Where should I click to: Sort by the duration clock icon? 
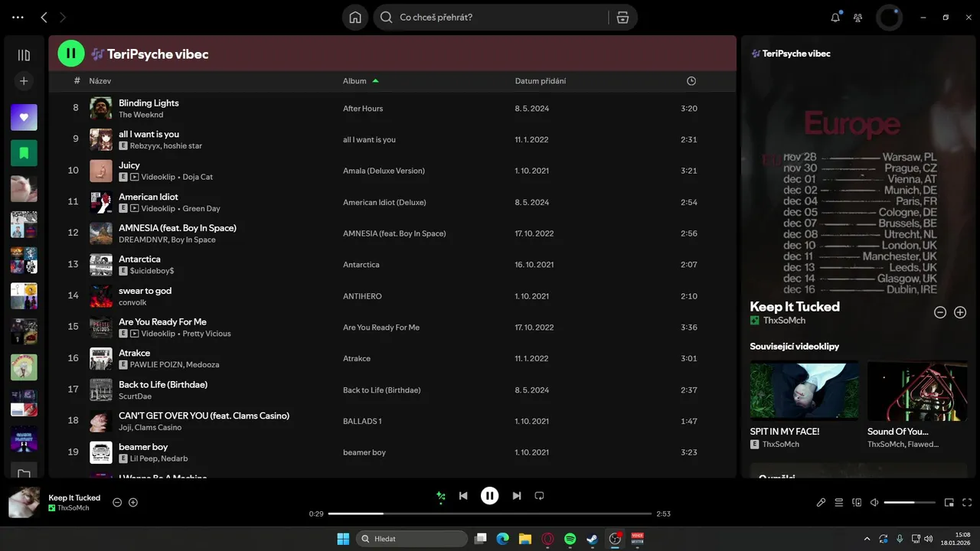click(691, 81)
